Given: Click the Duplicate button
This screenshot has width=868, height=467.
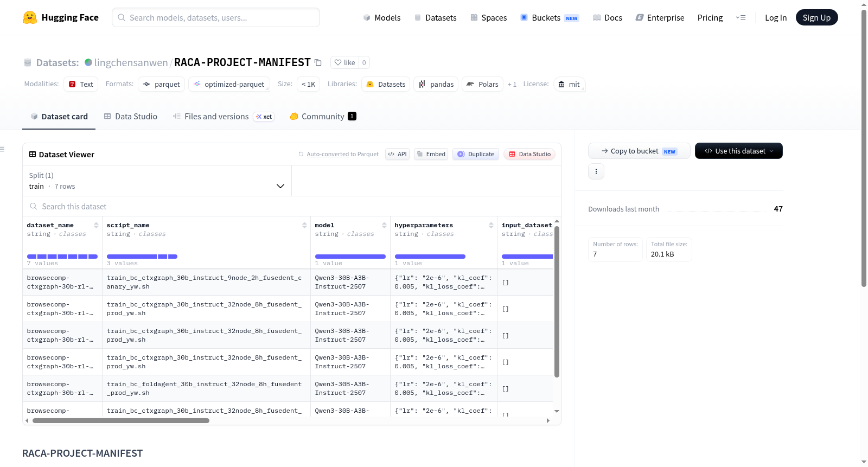Looking at the screenshot, I should (476, 154).
